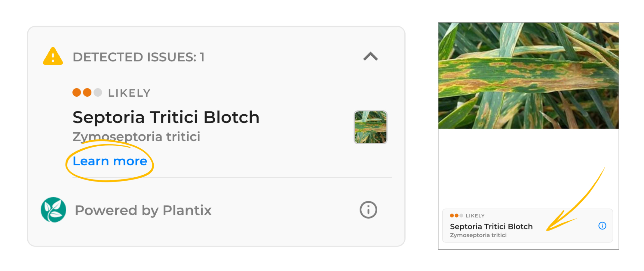
Task: Click the Plantix leaf logo icon
Action: coord(54,210)
